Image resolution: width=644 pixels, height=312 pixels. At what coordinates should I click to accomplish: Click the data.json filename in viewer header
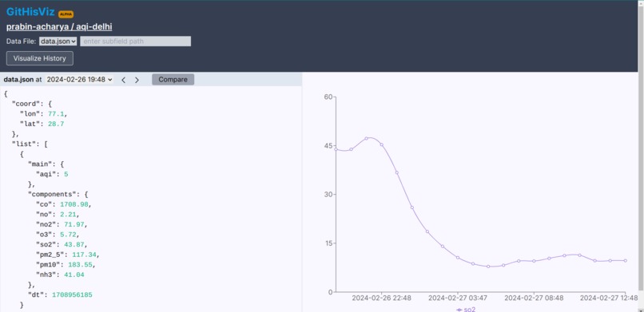tap(18, 80)
